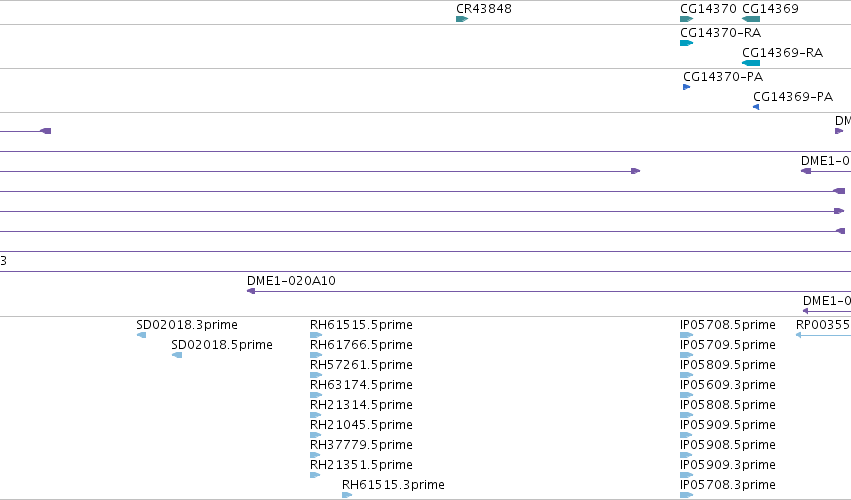The image size is (851, 500).
Task: Click the IP05708.3prime EST label
Action: point(727,485)
